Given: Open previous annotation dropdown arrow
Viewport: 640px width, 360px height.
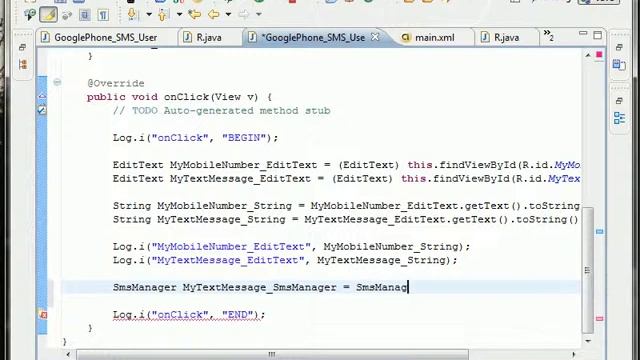Looking at the screenshot, I should (x=179, y=15).
